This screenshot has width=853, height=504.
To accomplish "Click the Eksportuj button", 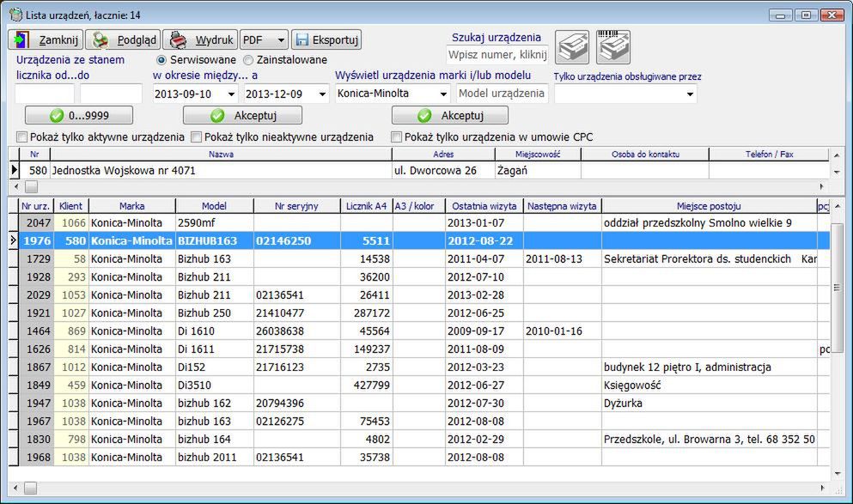I will pos(326,39).
